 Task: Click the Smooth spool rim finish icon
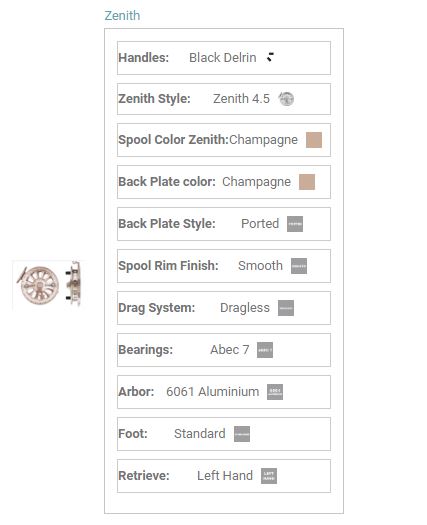[x=299, y=266]
